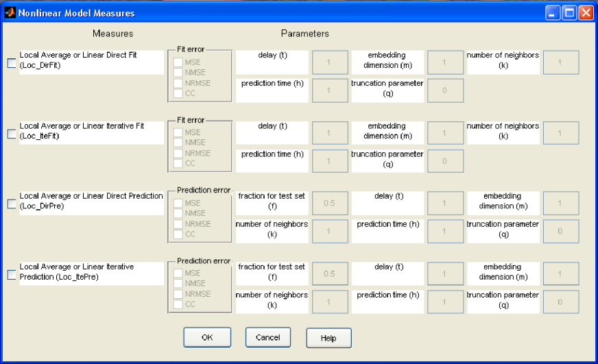Click truncation parameter (q) field for Loc_DirPre

pos(561,232)
